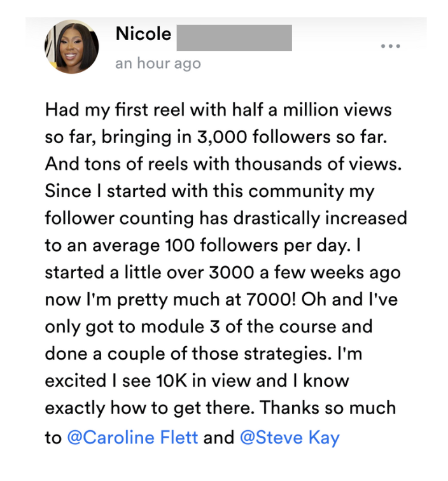Click the "an hour ago" timestamp
Screen dimensions: 448x481
158,64
